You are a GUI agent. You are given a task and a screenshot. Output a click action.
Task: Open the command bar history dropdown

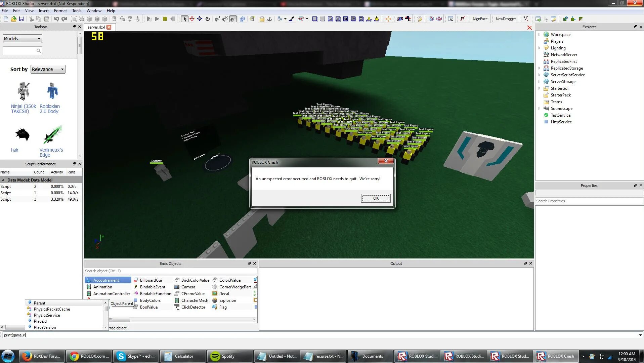640,335
